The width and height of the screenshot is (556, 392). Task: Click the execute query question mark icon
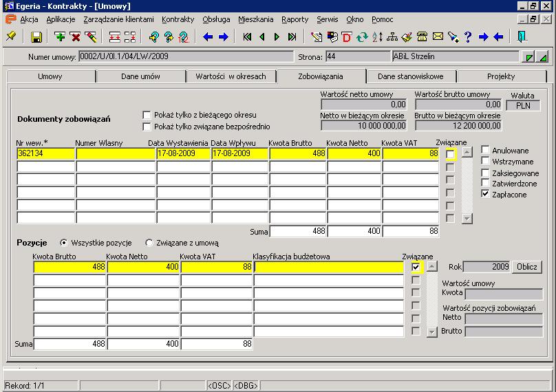[x=169, y=37]
